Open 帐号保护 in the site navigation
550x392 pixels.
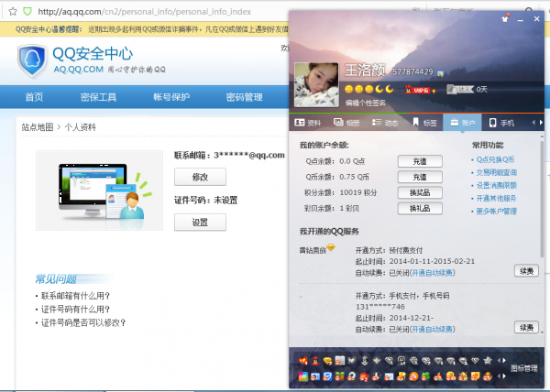click(171, 97)
